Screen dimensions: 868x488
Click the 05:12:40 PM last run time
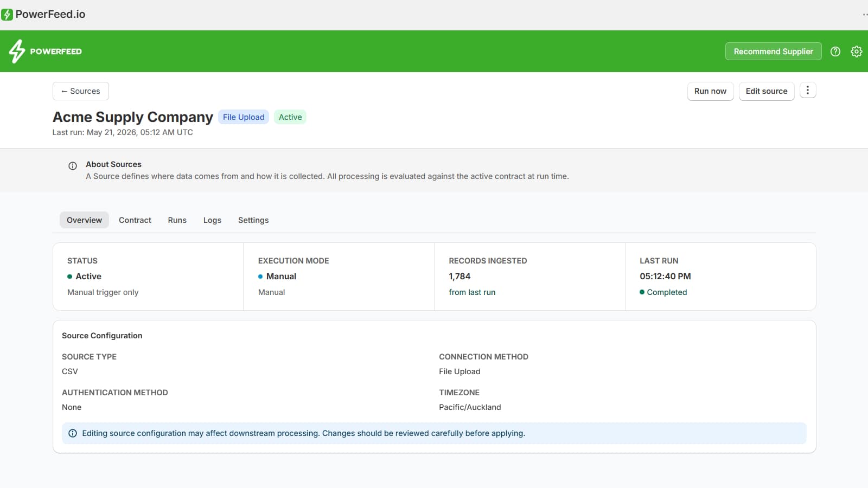(665, 277)
